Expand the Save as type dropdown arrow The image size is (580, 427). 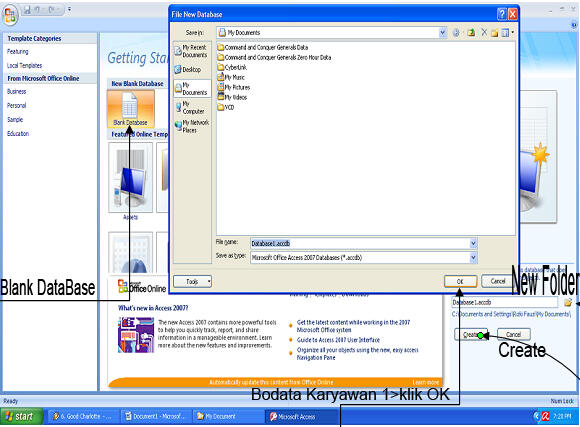(473, 258)
